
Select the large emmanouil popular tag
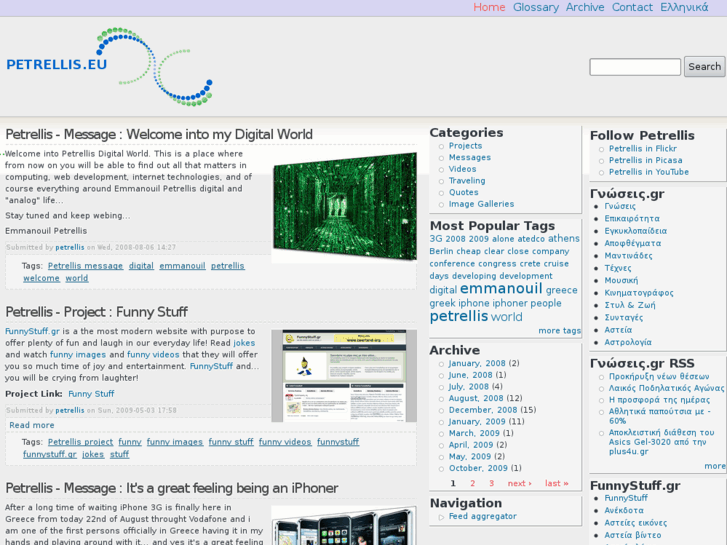click(501, 289)
